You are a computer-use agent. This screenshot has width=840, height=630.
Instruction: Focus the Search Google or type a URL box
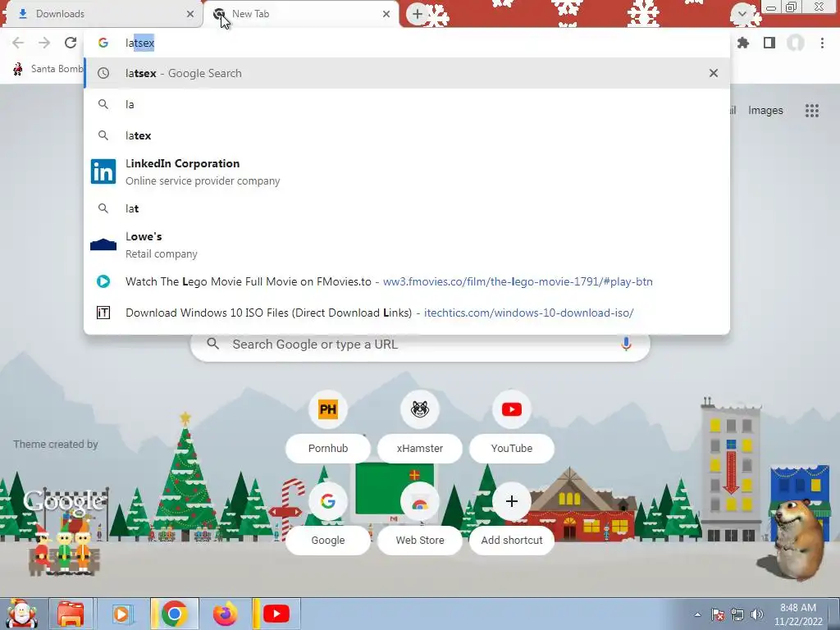[x=420, y=345]
